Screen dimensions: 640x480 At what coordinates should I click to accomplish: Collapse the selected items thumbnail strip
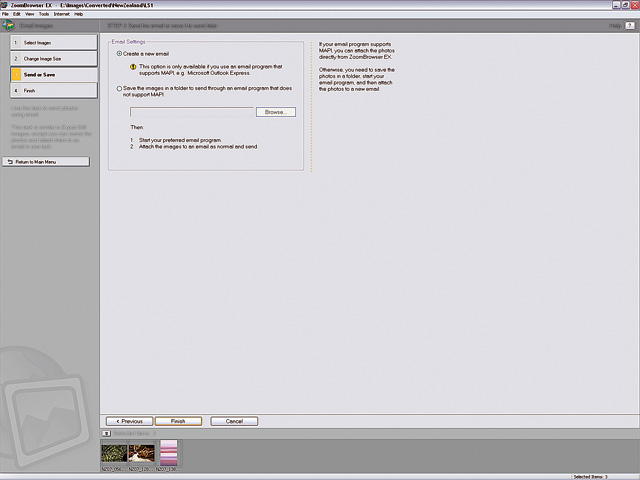(106, 433)
